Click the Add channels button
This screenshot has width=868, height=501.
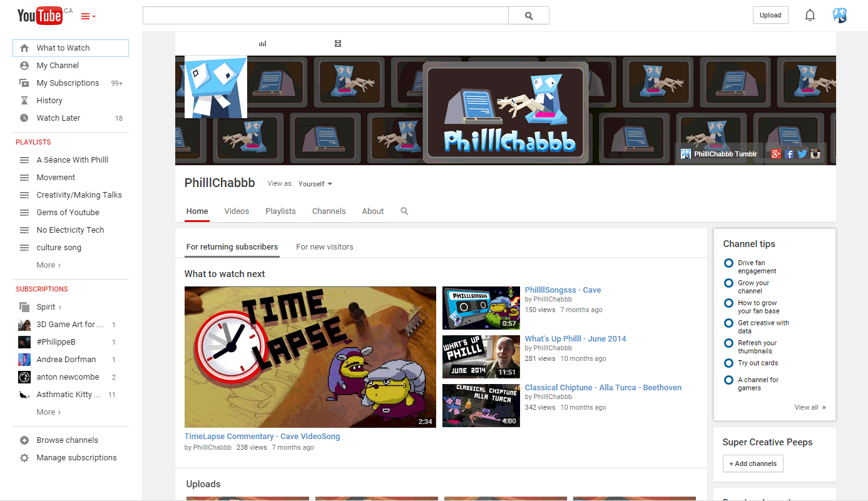[x=753, y=463]
